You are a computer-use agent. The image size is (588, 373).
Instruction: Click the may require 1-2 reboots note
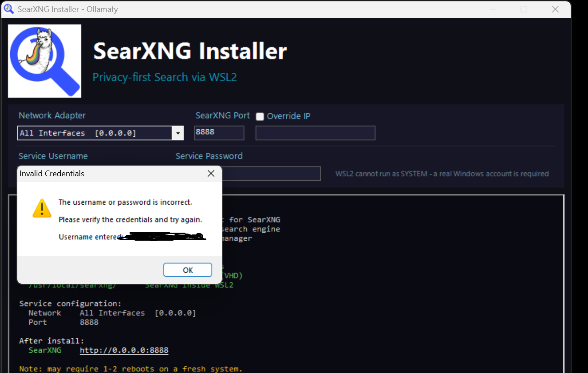pyautogui.click(x=130, y=369)
